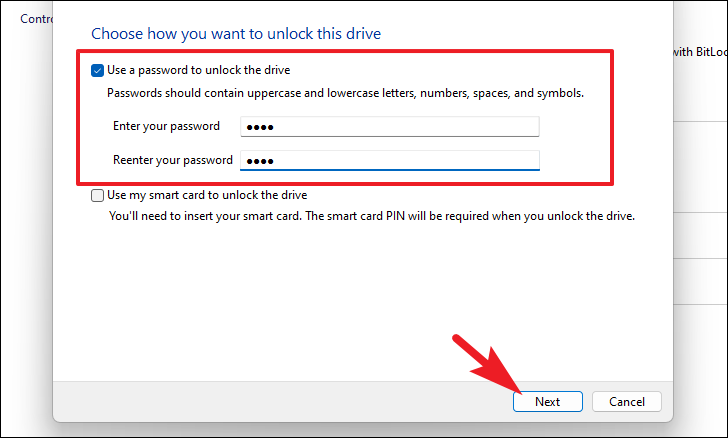Click the password requirements hint text
728x438 pixels.
click(345, 93)
